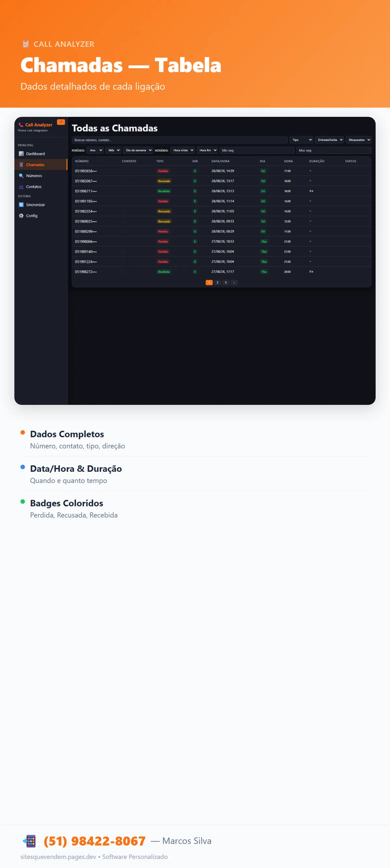Click the Fri day badge for 051983354
The height and width of the screenshot is (868, 390).
click(x=263, y=211)
